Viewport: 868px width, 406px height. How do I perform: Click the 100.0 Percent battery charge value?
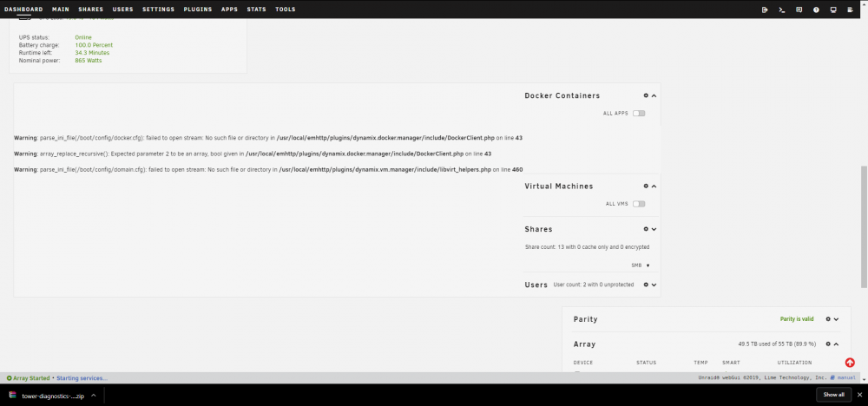(x=94, y=45)
